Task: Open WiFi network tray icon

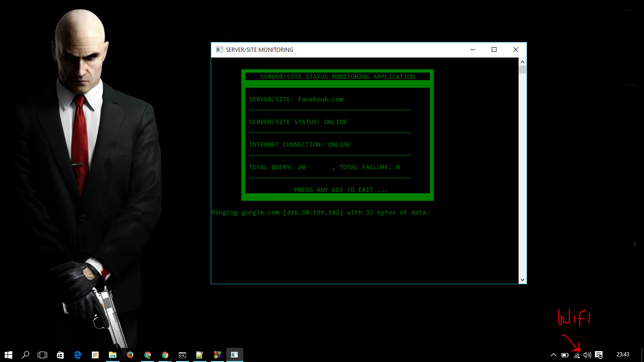Action: (x=577, y=355)
